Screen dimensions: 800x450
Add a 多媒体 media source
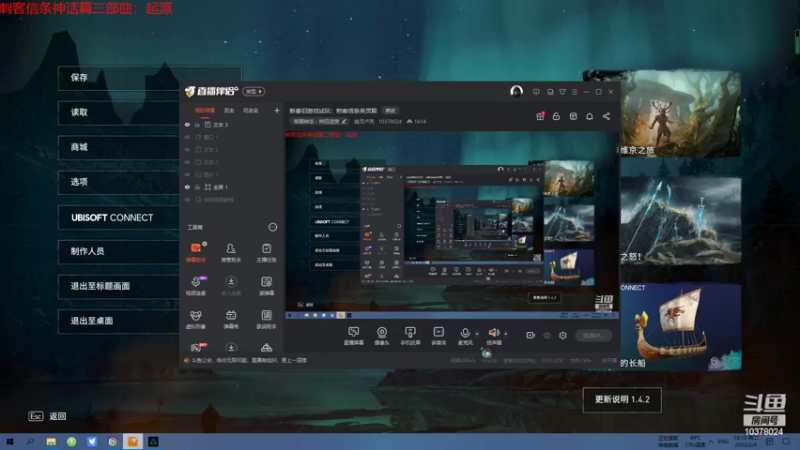[x=438, y=336]
